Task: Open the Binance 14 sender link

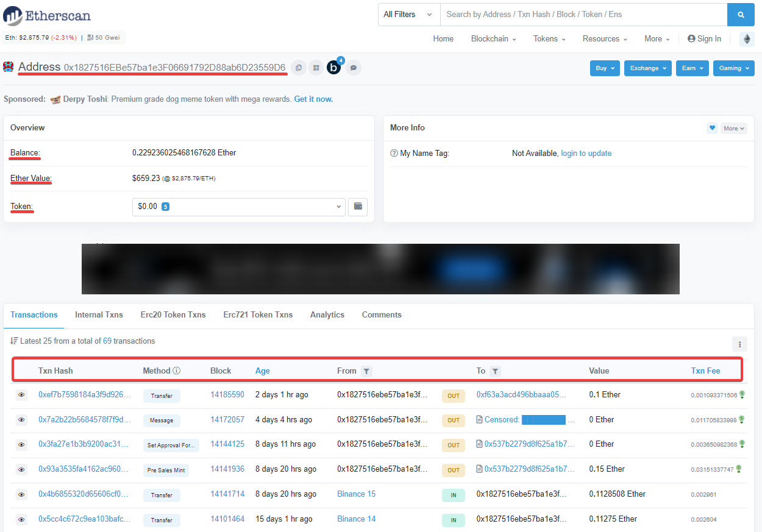Action: point(357,519)
